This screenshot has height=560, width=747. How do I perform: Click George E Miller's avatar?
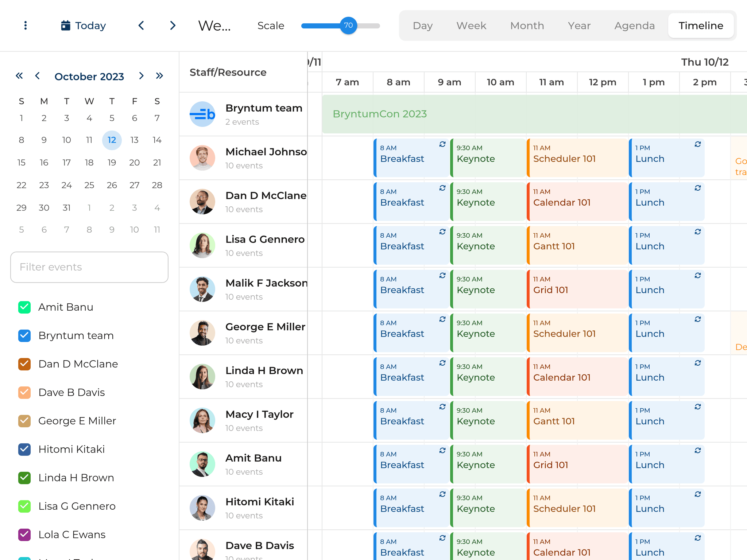tap(202, 333)
